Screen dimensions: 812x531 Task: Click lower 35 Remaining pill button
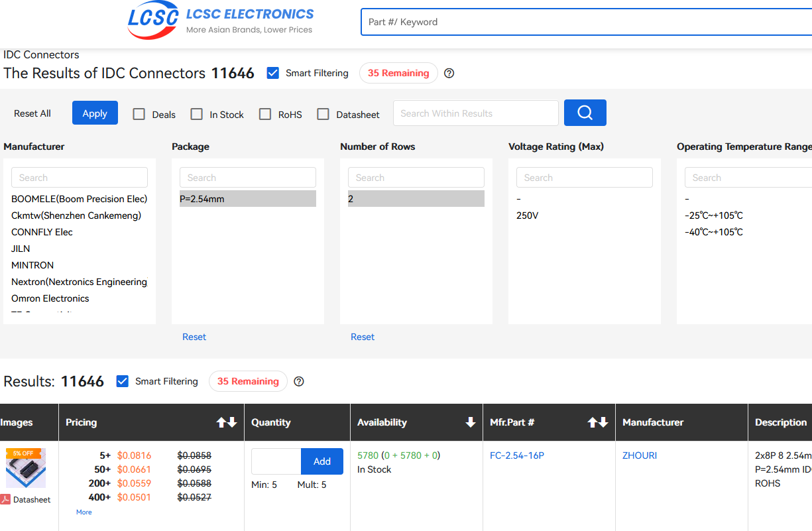click(x=248, y=381)
